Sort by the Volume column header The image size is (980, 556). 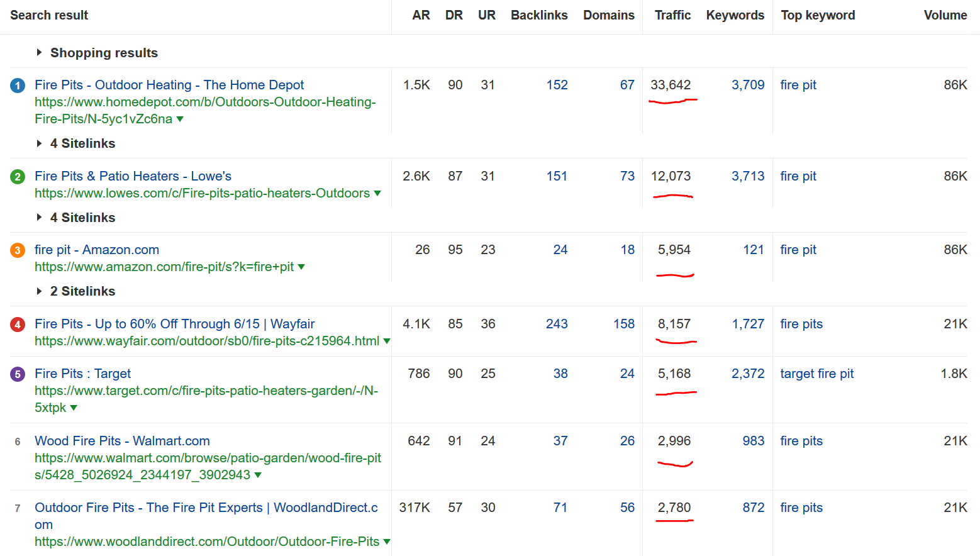pyautogui.click(x=945, y=15)
